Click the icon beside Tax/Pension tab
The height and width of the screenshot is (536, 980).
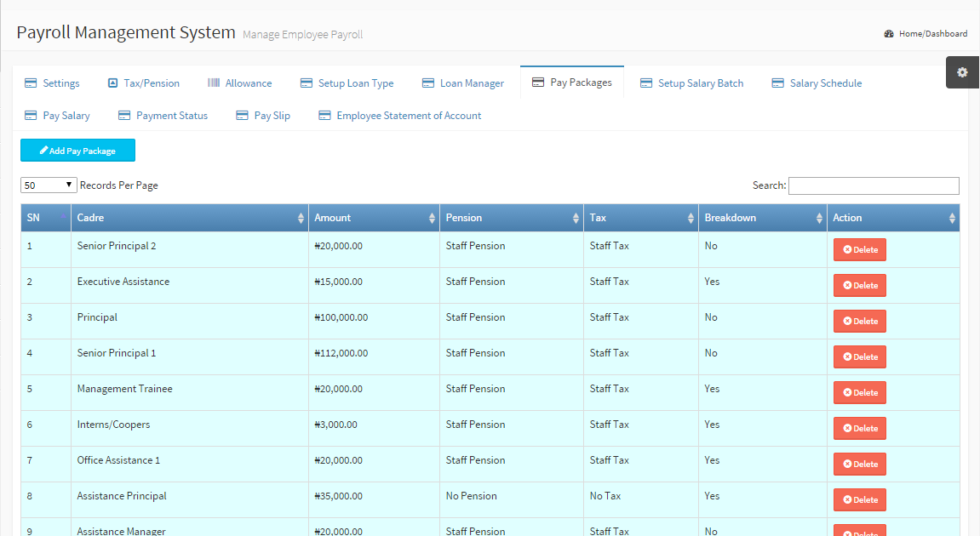tap(112, 83)
